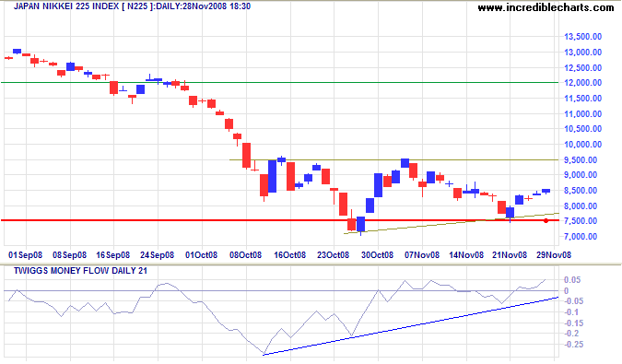This screenshot has height=364, width=622.
Task: Click the 12,500.00 price axis label
Action: (582, 68)
